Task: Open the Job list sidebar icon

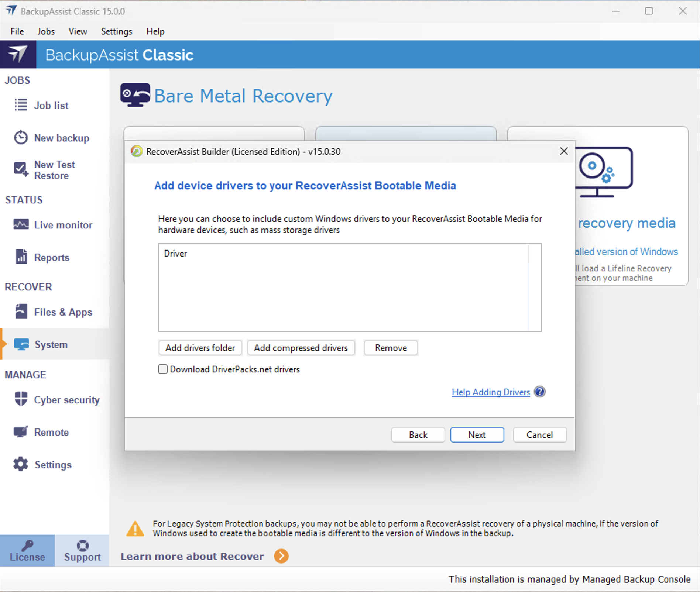Action: coord(21,105)
